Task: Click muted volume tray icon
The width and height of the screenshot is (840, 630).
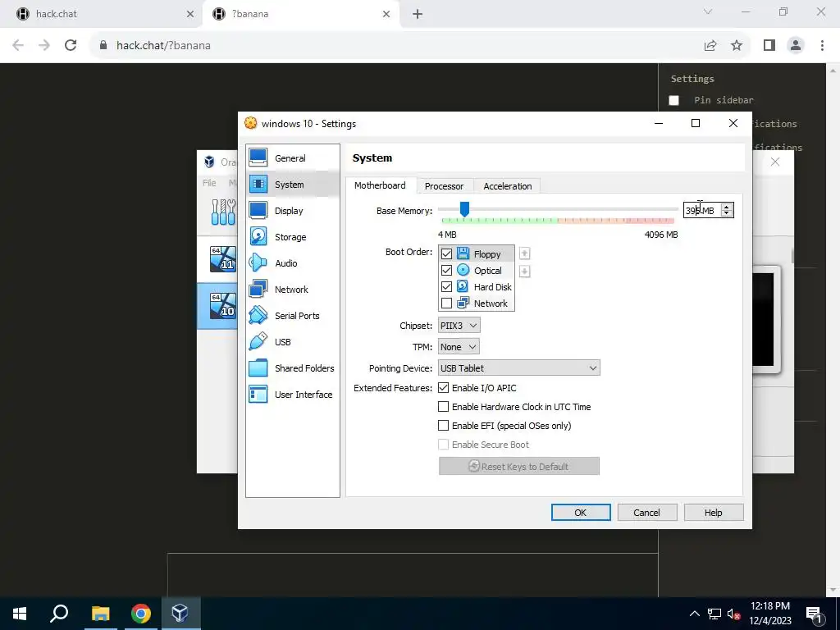Action: 733,614
